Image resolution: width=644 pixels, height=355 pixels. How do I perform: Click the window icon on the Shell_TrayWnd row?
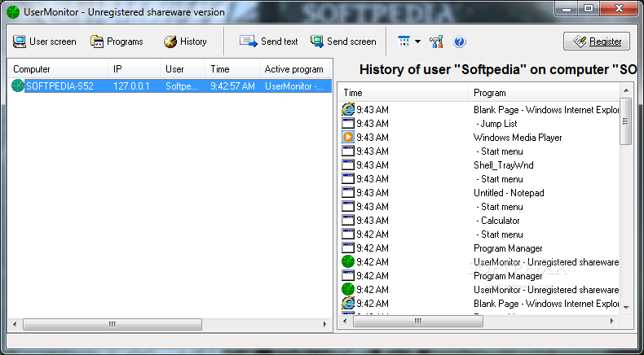click(x=348, y=164)
